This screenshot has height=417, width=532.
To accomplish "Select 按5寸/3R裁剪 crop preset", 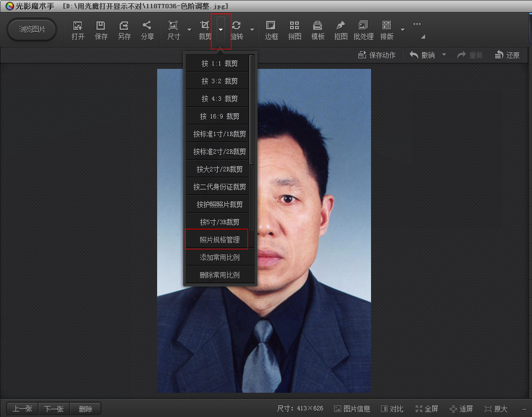I will 217,222.
